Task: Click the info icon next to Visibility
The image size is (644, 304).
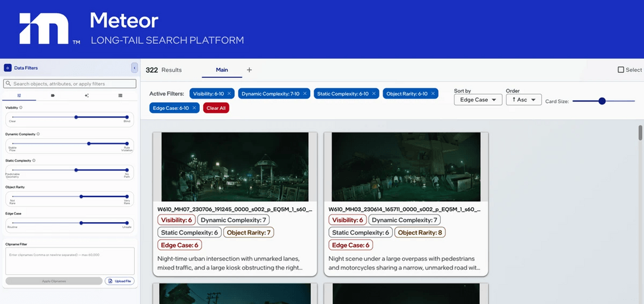Action: (x=21, y=108)
